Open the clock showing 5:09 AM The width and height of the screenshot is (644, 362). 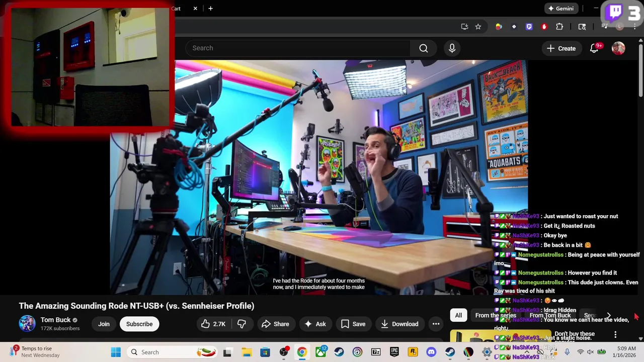(623, 352)
